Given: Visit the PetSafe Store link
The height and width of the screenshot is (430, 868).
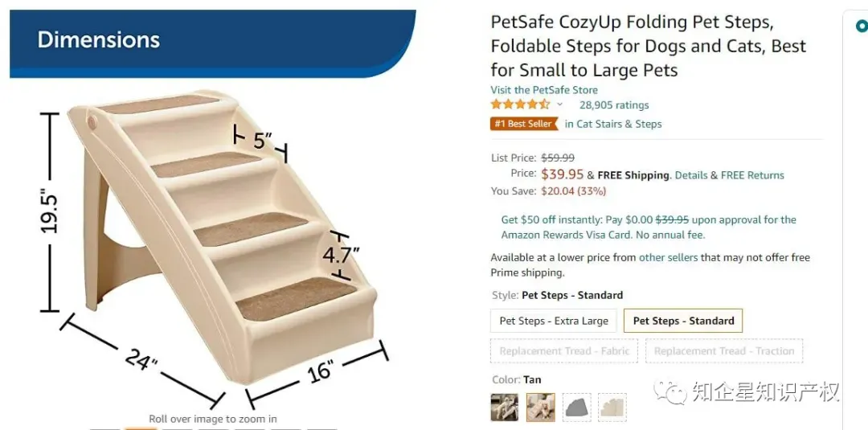Looking at the screenshot, I should 544,90.
